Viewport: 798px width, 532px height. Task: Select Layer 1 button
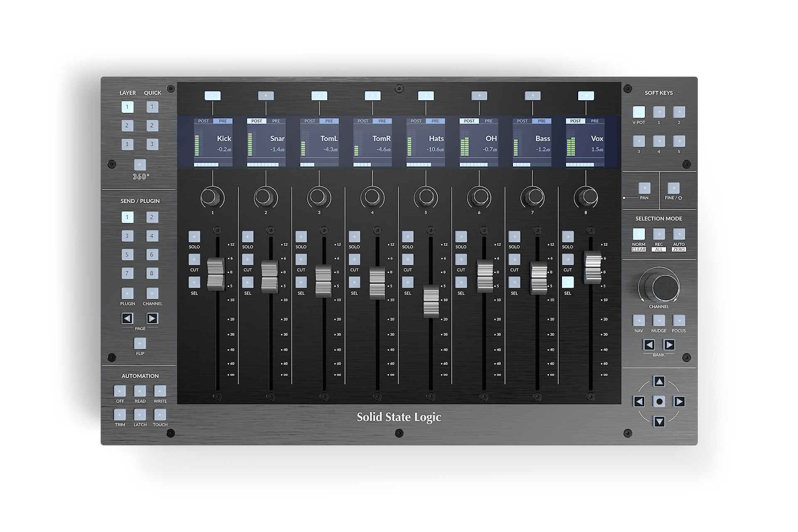click(x=127, y=107)
